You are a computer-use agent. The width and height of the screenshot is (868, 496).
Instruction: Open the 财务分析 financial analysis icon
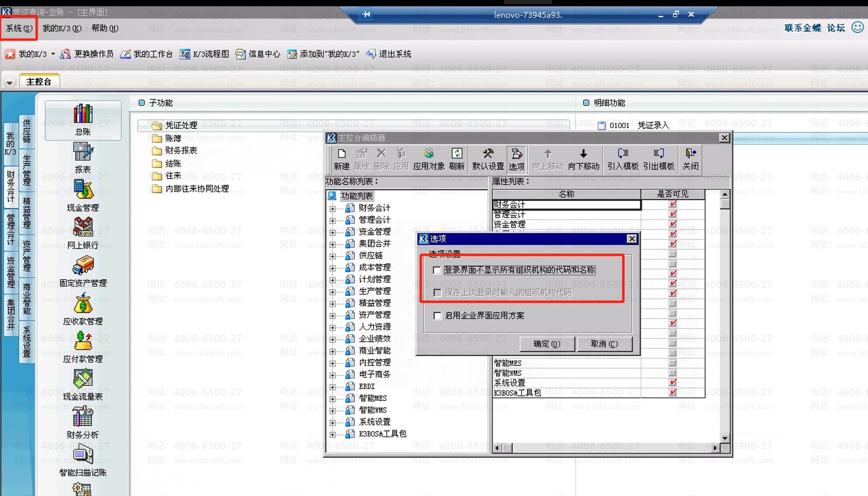83,423
